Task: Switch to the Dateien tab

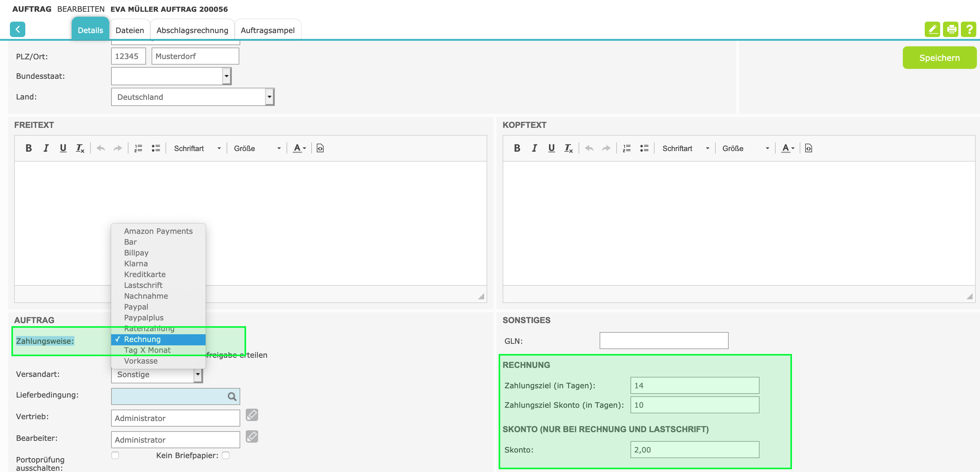Action: 130,30
